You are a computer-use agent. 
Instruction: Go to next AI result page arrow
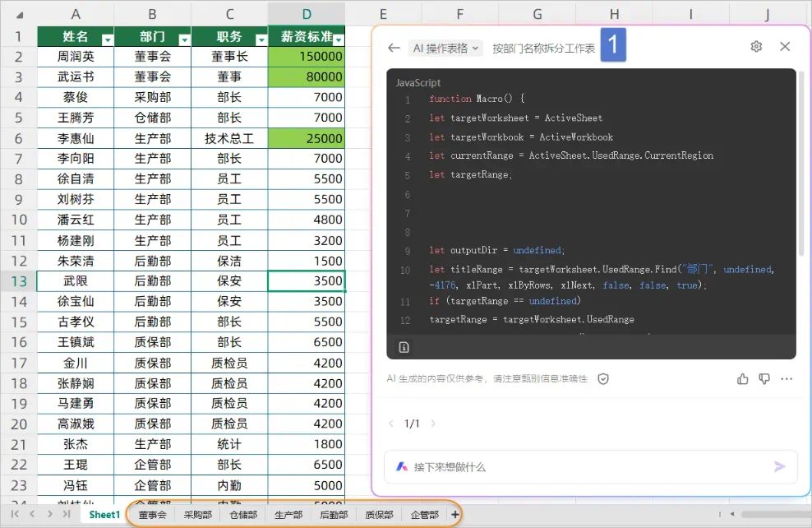[433, 424]
